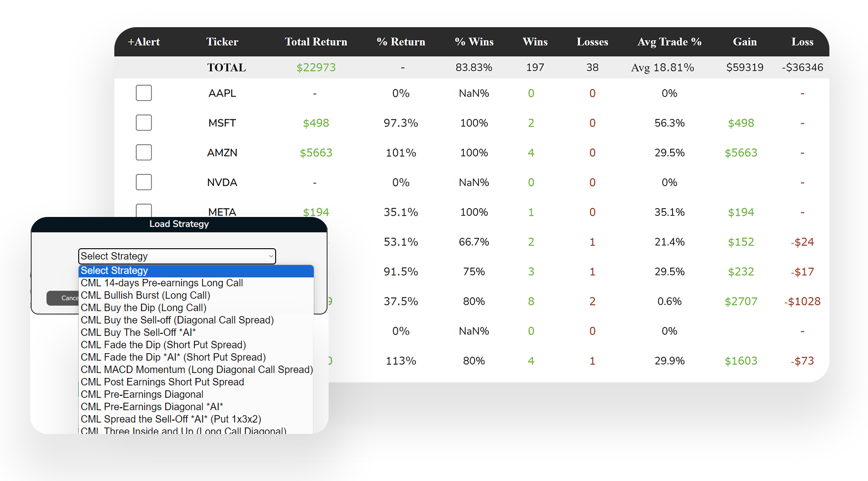Check the META alert checkbox
Screen dimensions: 868x481
click(x=144, y=211)
